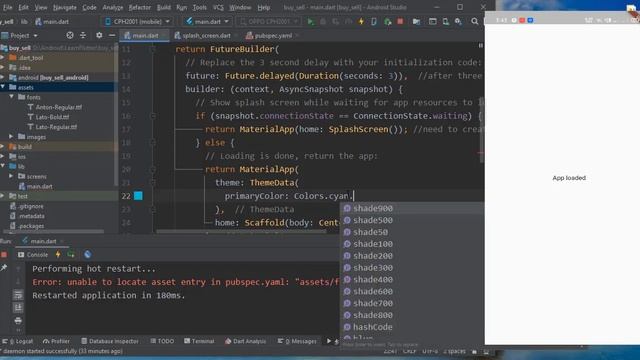
Task: Click fold marker on line 18 gutter
Action: click(153, 142)
